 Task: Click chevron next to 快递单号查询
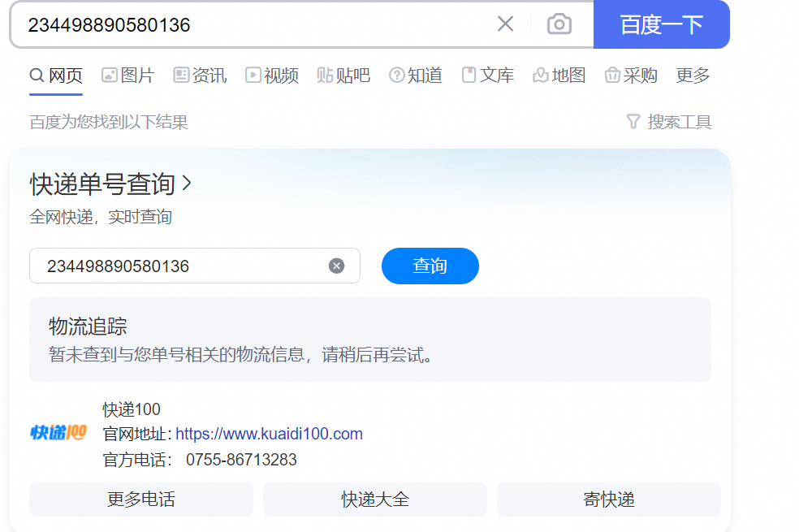[187, 184]
